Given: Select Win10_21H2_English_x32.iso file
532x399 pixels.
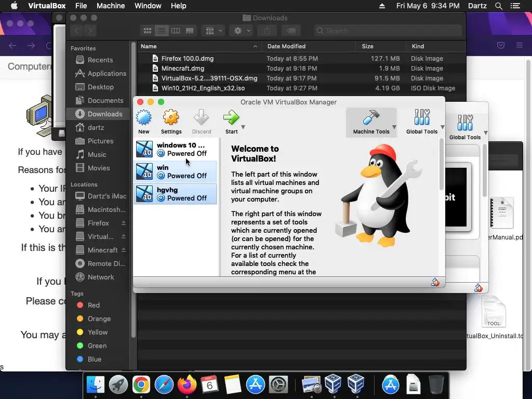Looking at the screenshot, I should pos(301,88).
